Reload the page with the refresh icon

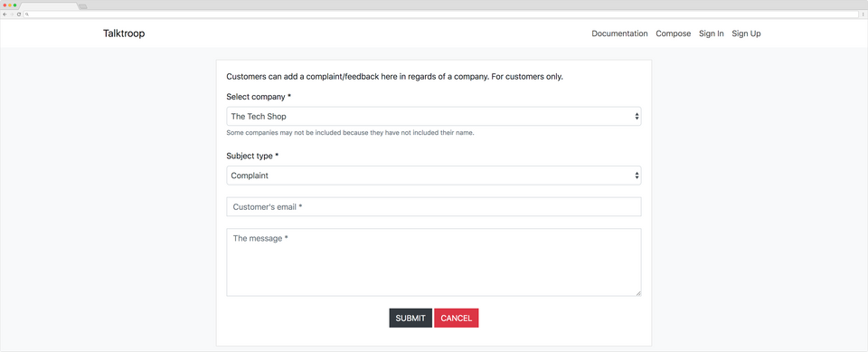[x=19, y=14]
